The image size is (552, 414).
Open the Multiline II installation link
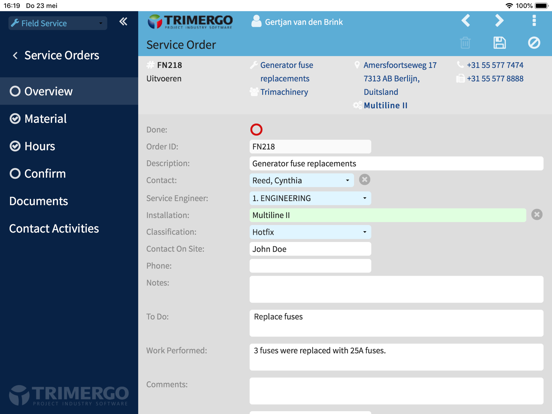tap(385, 105)
